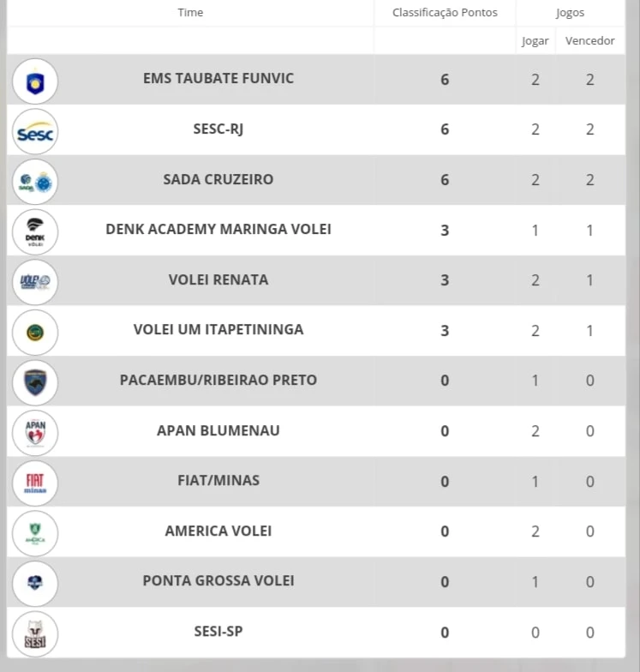This screenshot has width=640, height=672.
Task: Click the Vencedor column header
Action: pos(589,41)
